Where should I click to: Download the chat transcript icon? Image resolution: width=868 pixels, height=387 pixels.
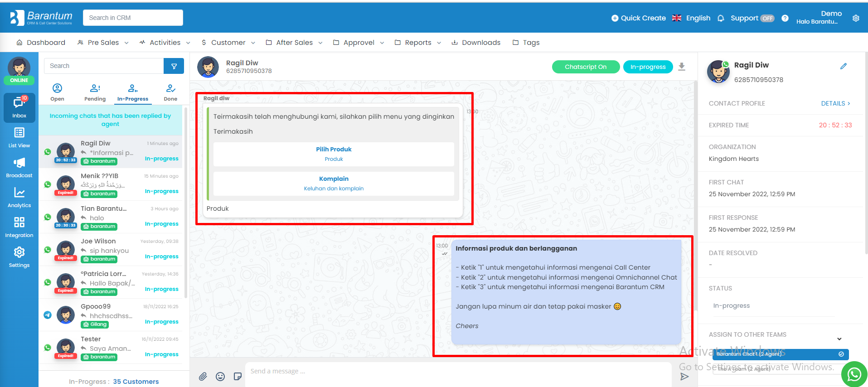click(x=682, y=67)
